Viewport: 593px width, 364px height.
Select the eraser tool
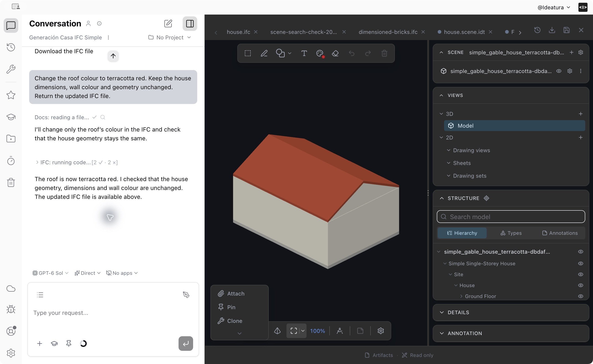tap(335, 53)
